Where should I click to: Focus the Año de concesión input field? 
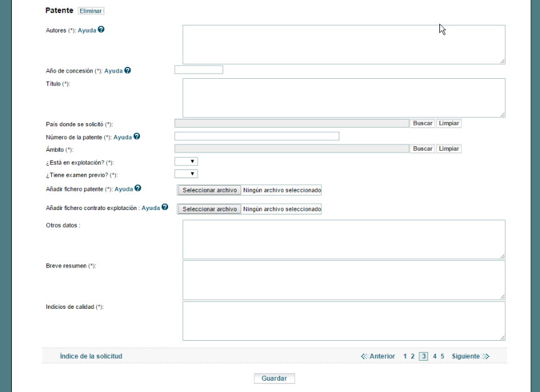point(199,70)
